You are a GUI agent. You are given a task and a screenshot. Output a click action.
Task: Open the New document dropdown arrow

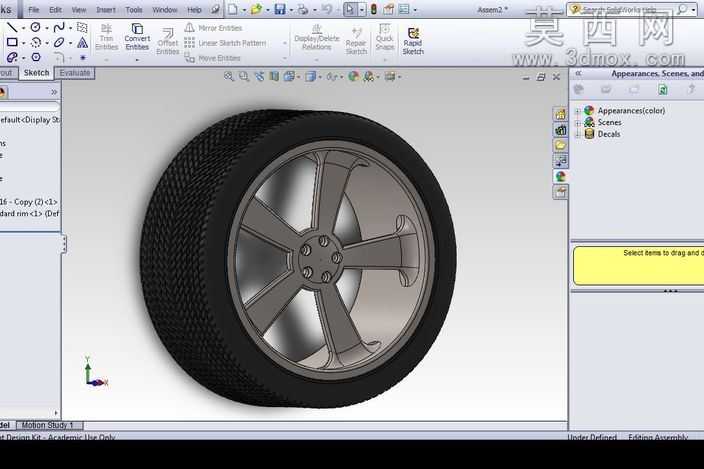(244, 9)
